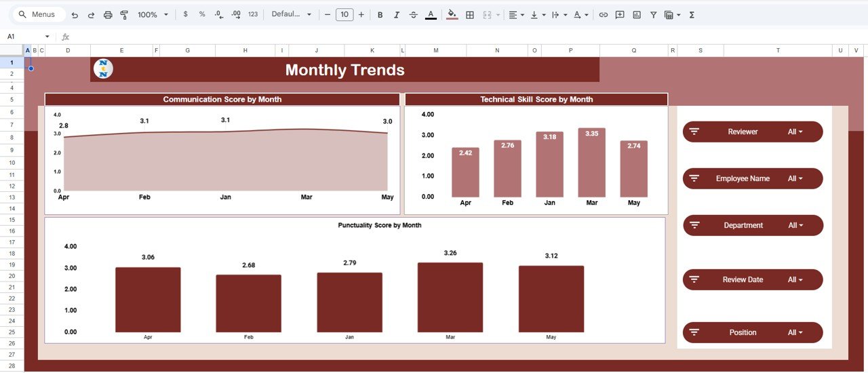
Task: Format cell as percent
Action: point(202,14)
